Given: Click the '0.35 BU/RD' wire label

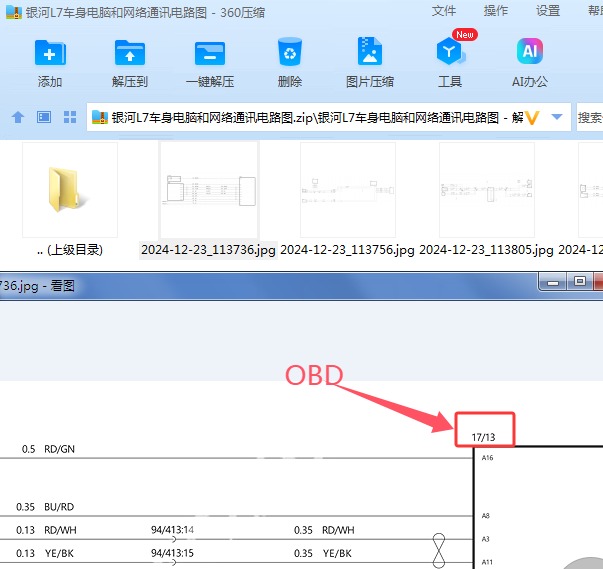Looking at the screenshot, I should [x=45, y=507].
